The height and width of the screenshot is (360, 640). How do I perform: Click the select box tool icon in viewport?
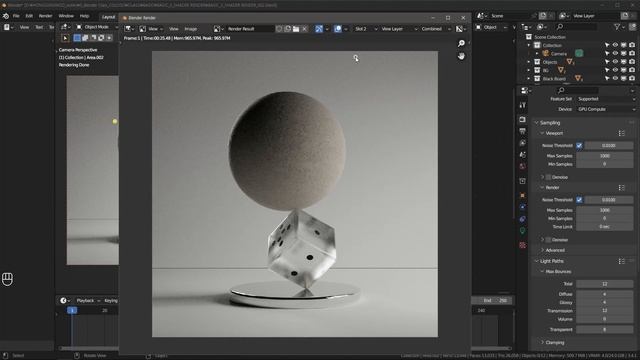[x=65, y=38]
